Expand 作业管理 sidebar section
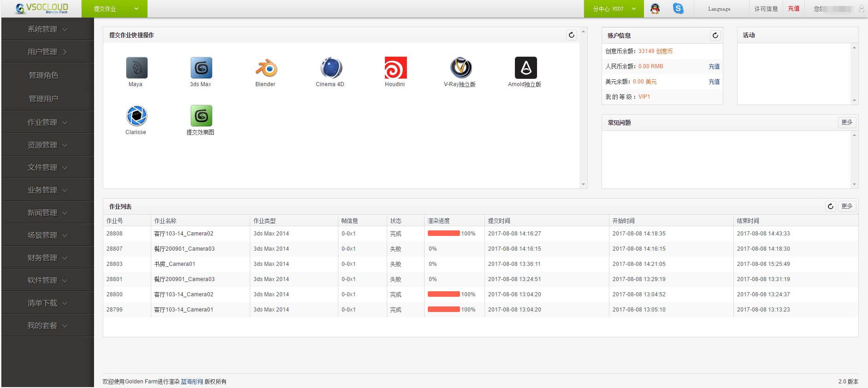Image resolution: width=868 pixels, height=388 pixels. pyautogui.click(x=47, y=122)
